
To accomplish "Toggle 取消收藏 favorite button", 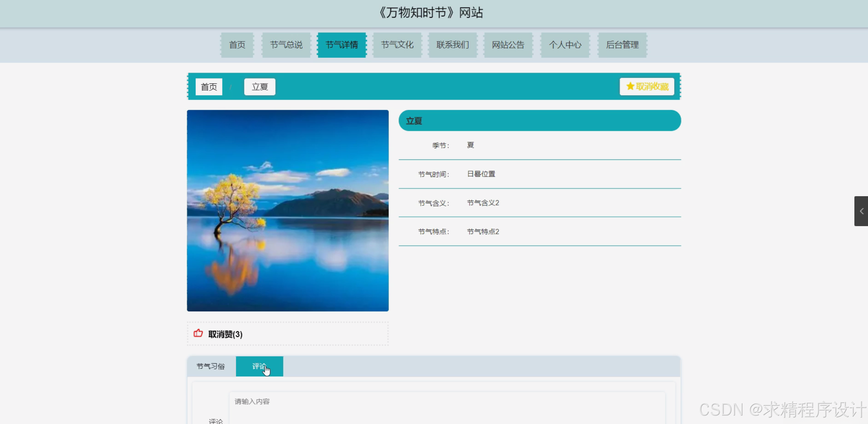I will [x=647, y=86].
